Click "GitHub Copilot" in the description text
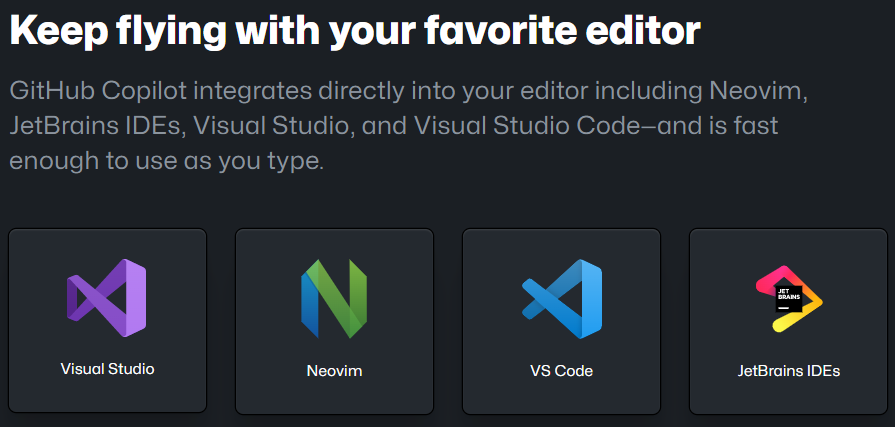The width and height of the screenshot is (895, 427). (99, 91)
